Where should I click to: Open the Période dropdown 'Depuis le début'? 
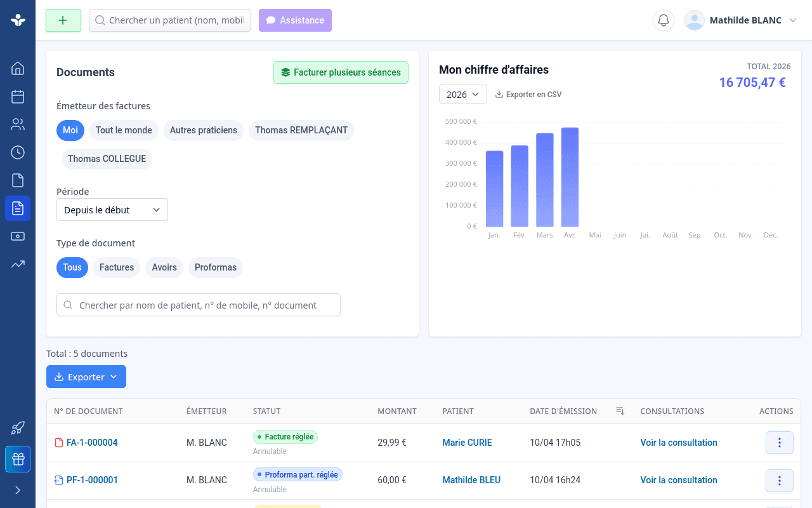pyautogui.click(x=112, y=210)
